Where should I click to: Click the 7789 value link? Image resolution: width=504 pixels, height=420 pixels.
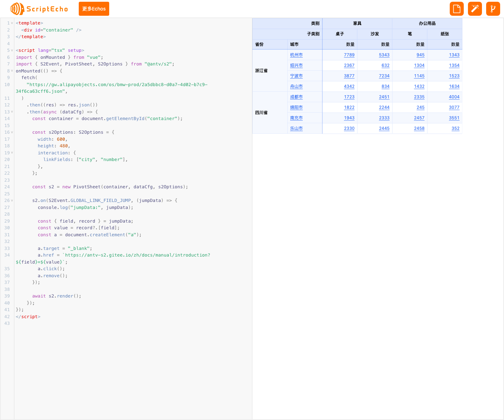pyautogui.click(x=349, y=55)
